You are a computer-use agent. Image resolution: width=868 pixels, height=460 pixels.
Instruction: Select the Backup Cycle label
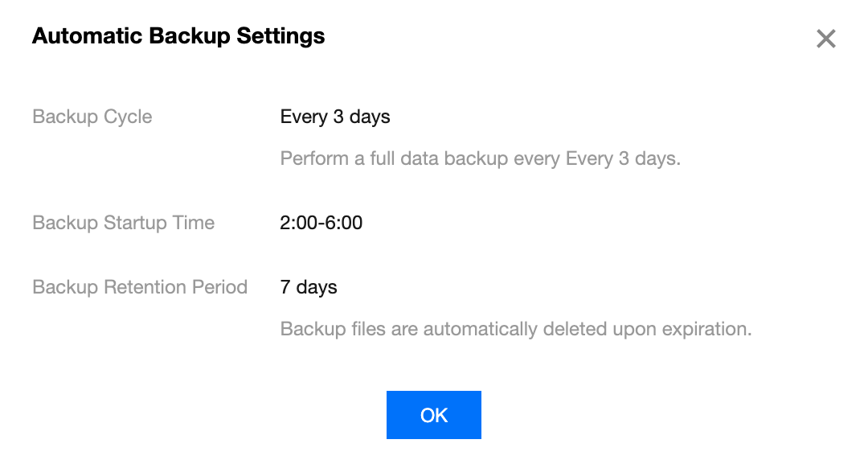click(x=92, y=117)
